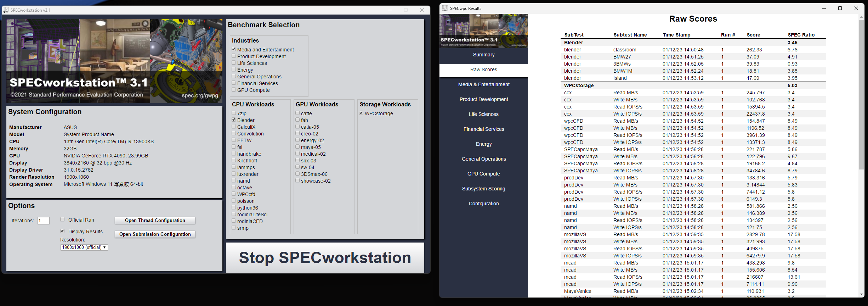Uncheck Media and Entertainment industry
Viewport: 868px width, 306px height.
[234, 49]
